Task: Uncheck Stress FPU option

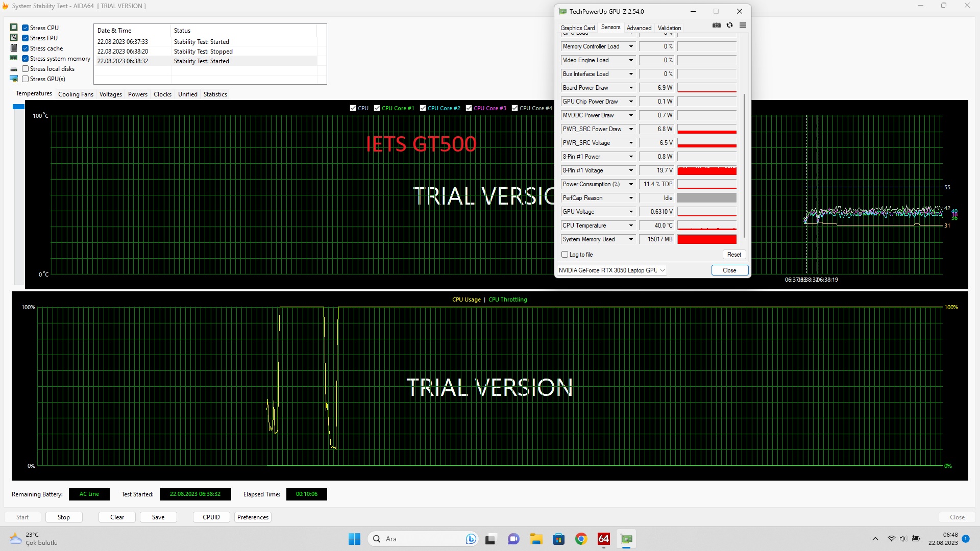Action: (x=25, y=38)
